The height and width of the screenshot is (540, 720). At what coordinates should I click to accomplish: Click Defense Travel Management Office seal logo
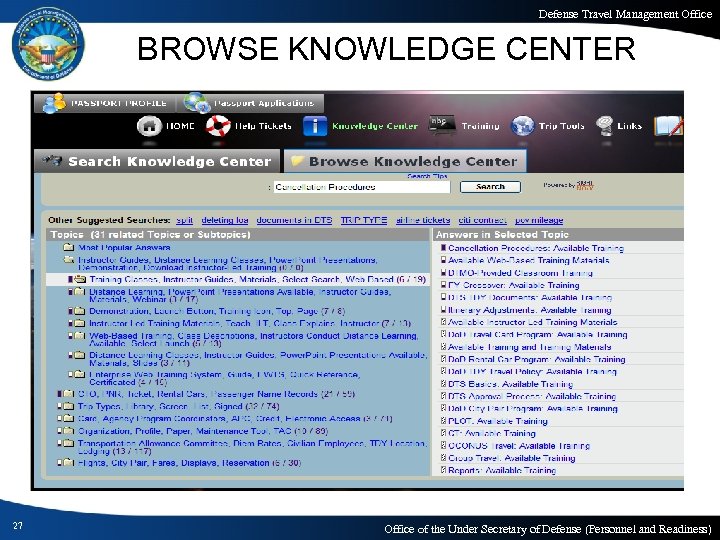(48, 44)
